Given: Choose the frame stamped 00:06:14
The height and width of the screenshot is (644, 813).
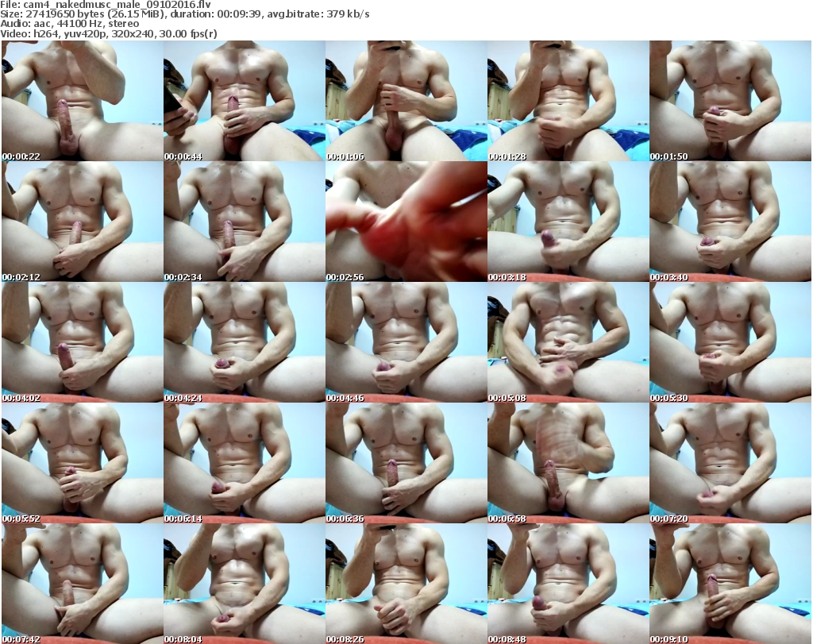Looking at the screenshot, I should click(245, 463).
